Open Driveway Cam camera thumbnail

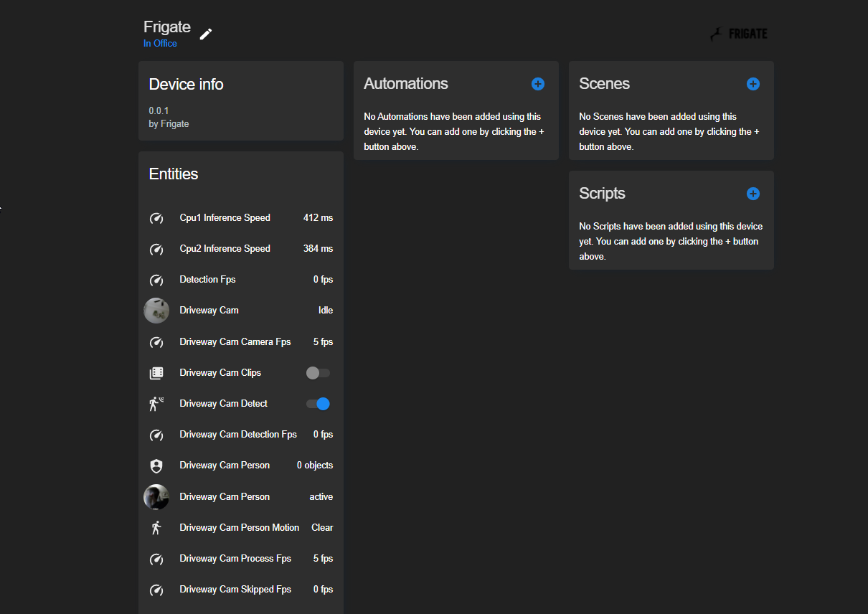[x=156, y=311]
